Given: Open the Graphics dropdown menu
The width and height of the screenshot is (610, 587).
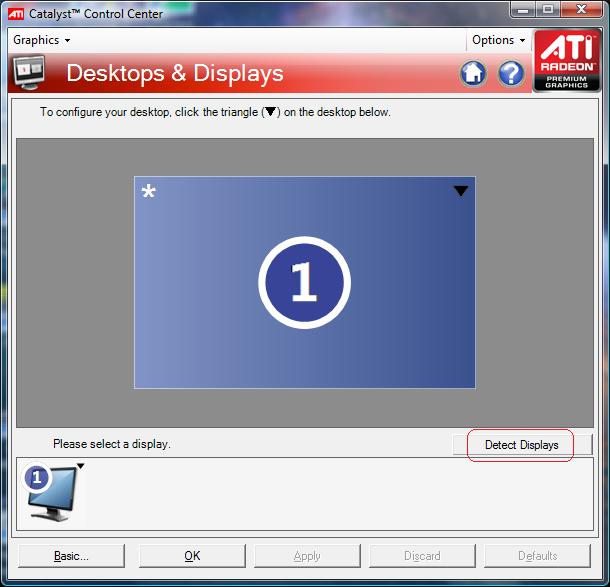Looking at the screenshot, I should coord(41,40).
